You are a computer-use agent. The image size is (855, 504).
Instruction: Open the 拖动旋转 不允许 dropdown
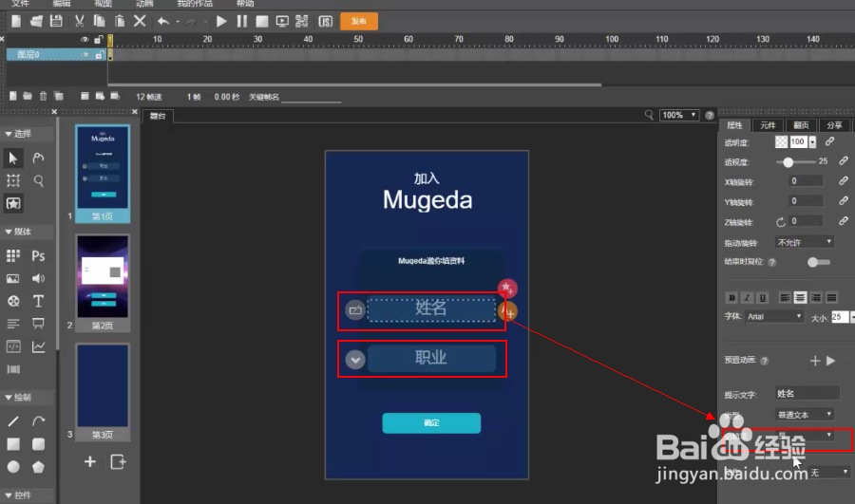pyautogui.click(x=805, y=242)
